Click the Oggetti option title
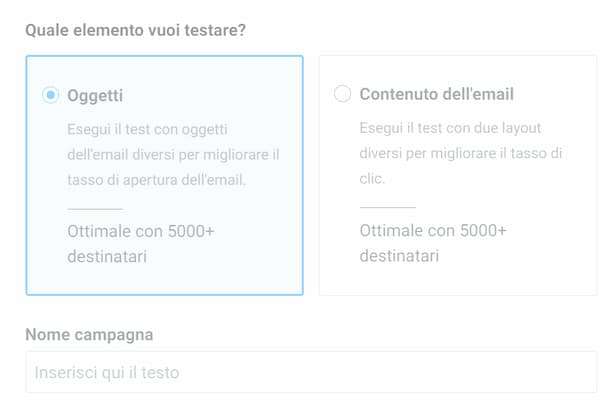The image size is (600, 400). coord(95,95)
